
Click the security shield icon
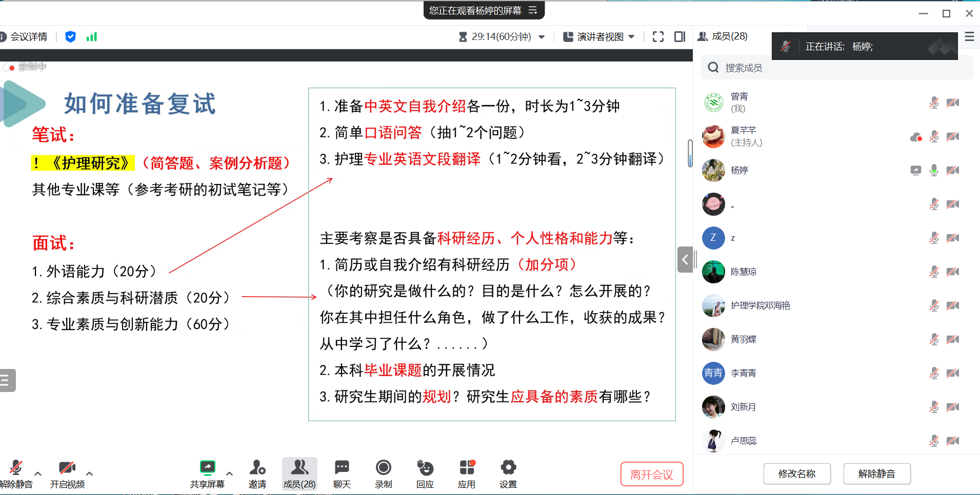pos(71,37)
